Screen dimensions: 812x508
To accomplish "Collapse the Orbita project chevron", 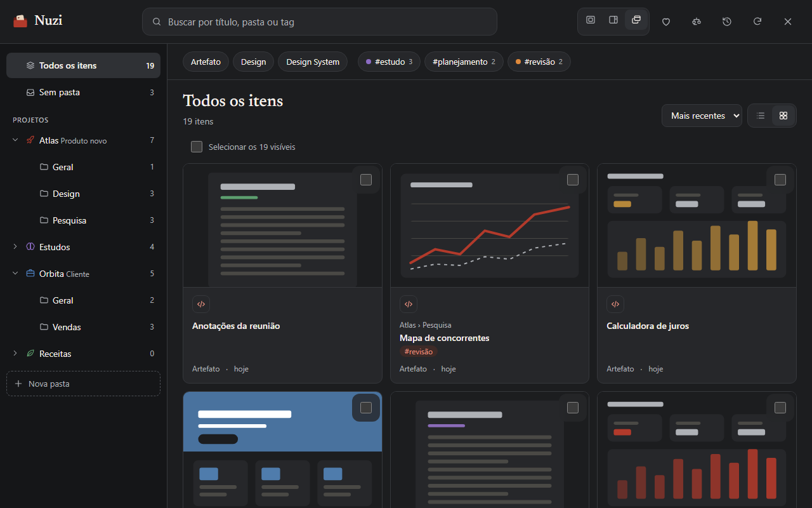I will pyautogui.click(x=15, y=274).
